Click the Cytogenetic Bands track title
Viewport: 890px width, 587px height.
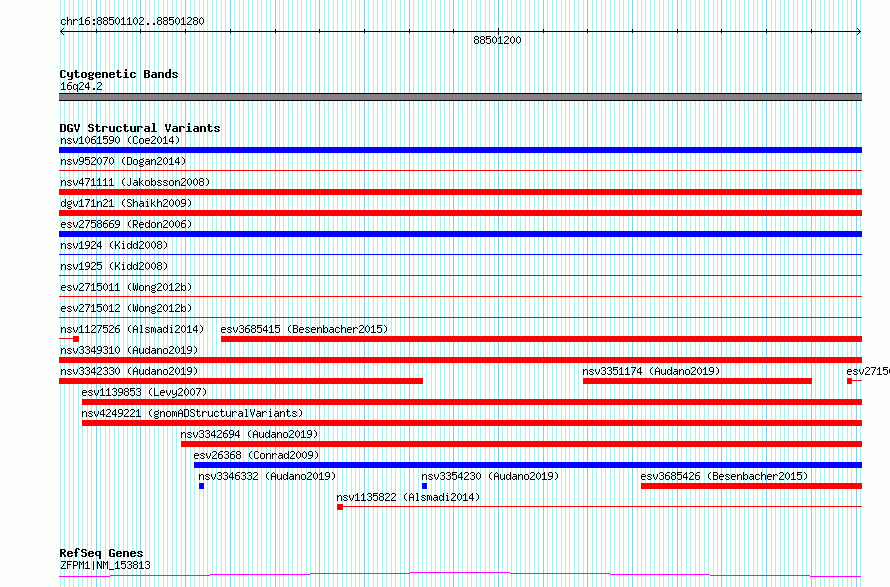coord(119,74)
